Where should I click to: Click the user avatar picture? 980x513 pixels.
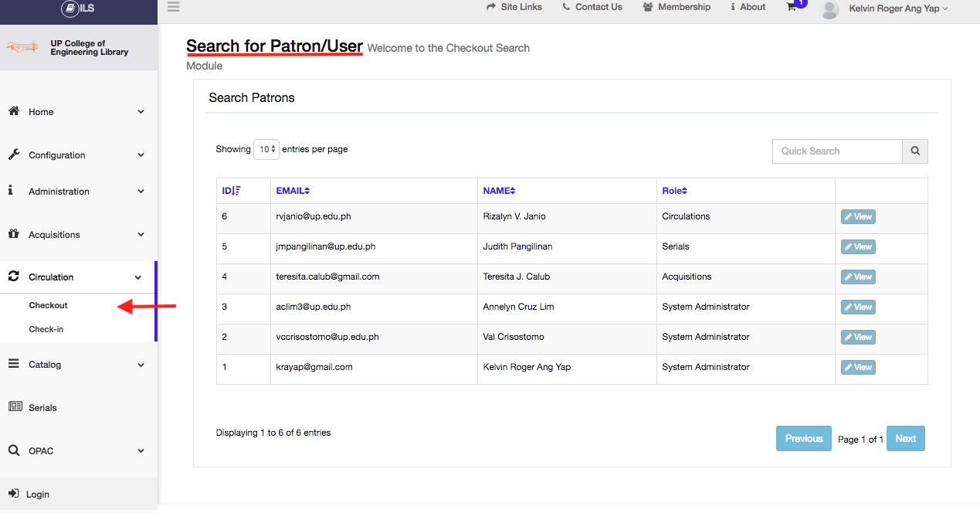(829, 8)
